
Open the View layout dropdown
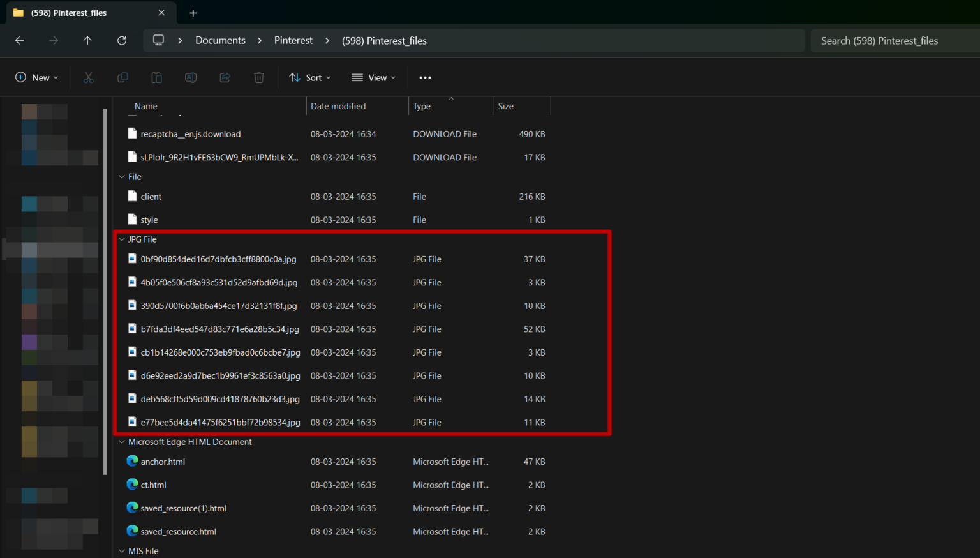point(374,77)
